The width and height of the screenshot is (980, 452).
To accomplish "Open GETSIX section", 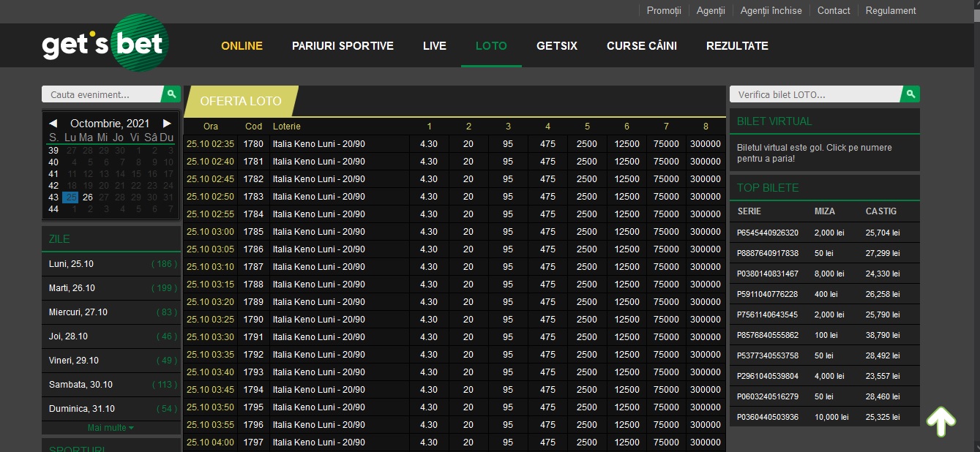I will click(557, 45).
